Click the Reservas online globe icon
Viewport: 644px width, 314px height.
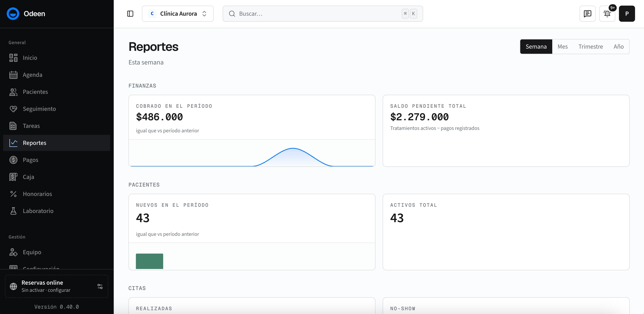(x=13, y=286)
